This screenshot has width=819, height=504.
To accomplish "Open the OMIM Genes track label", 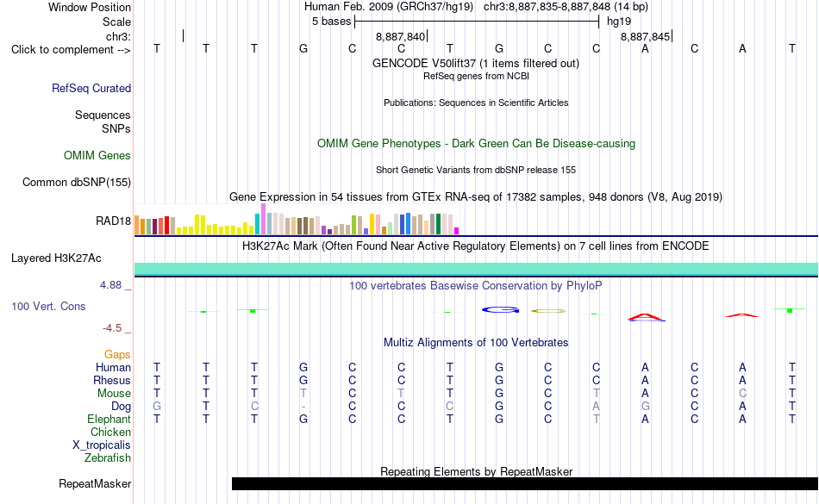I will 97,155.
